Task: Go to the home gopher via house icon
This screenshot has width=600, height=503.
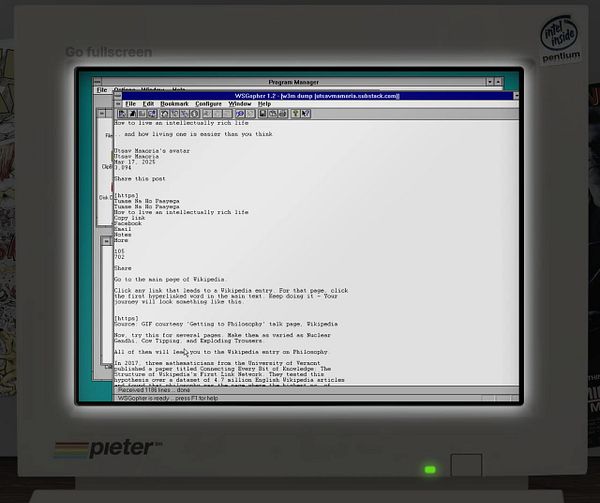Action: click(x=164, y=114)
